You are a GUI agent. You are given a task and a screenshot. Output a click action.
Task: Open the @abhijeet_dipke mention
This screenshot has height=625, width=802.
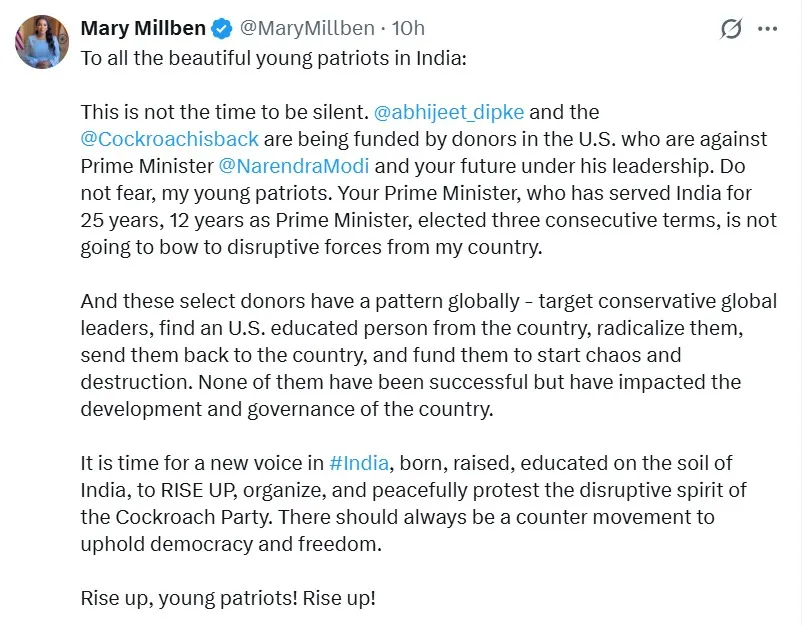coord(449,112)
